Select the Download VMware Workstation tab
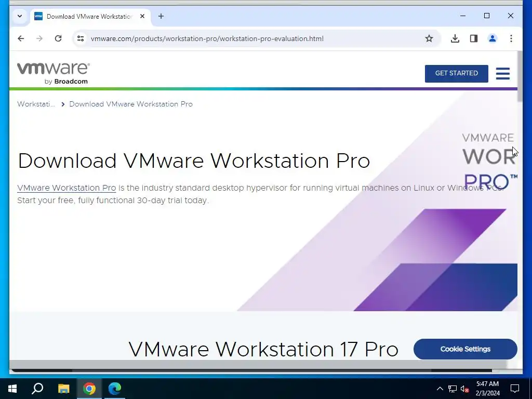The image size is (532, 399). click(x=90, y=16)
